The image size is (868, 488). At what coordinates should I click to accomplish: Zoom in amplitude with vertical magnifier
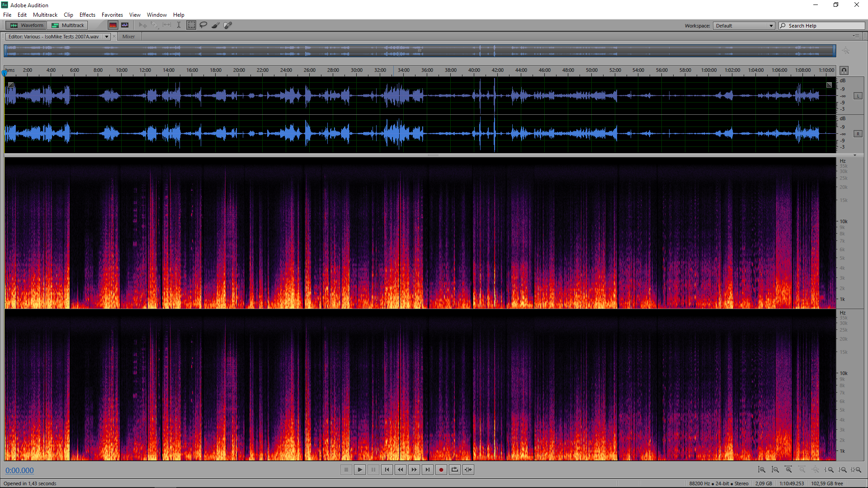(x=762, y=470)
